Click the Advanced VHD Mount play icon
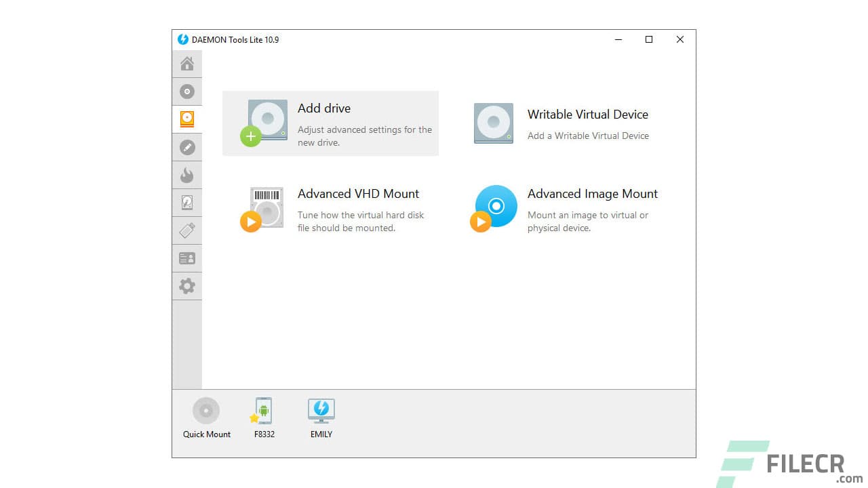The height and width of the screenshot is (488, 868). 252,222
